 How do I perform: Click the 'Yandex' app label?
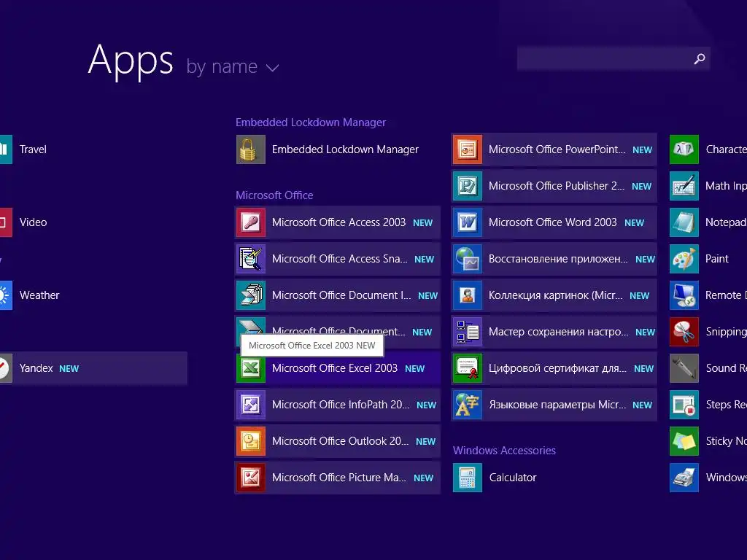[36, 368]
